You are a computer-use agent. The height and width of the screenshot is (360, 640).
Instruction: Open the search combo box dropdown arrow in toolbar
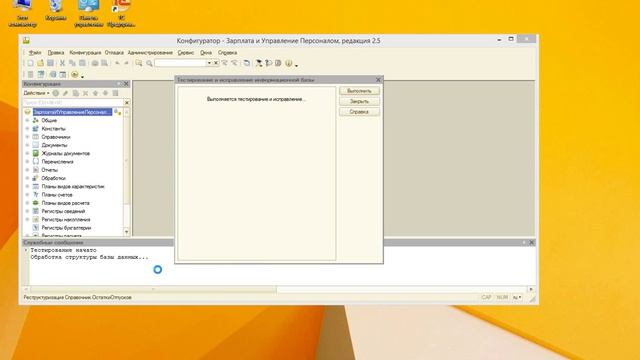[x=209, y=63]
